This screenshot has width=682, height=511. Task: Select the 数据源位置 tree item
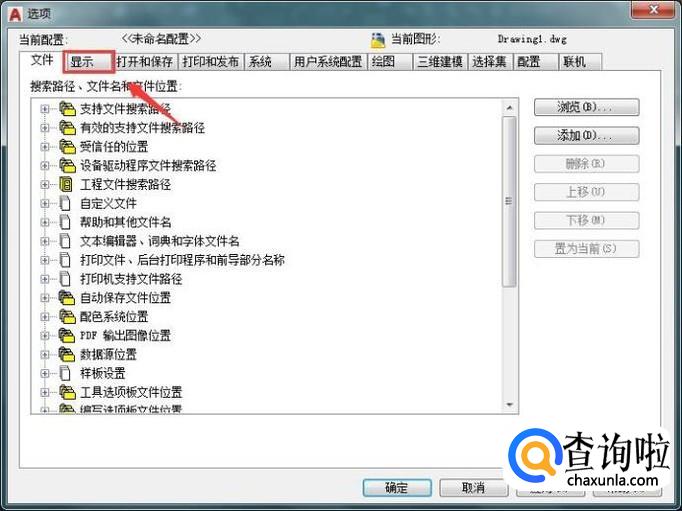click(x=108, y=354)
